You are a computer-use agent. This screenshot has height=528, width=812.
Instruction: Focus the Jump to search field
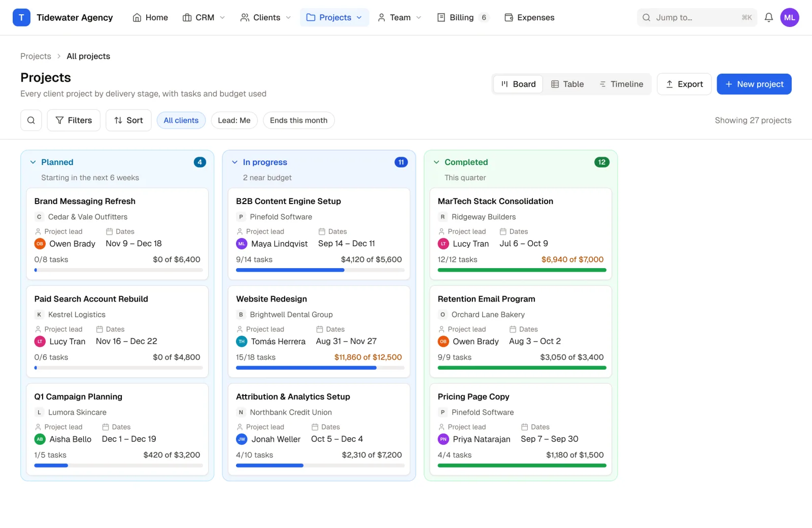[697, 17]
